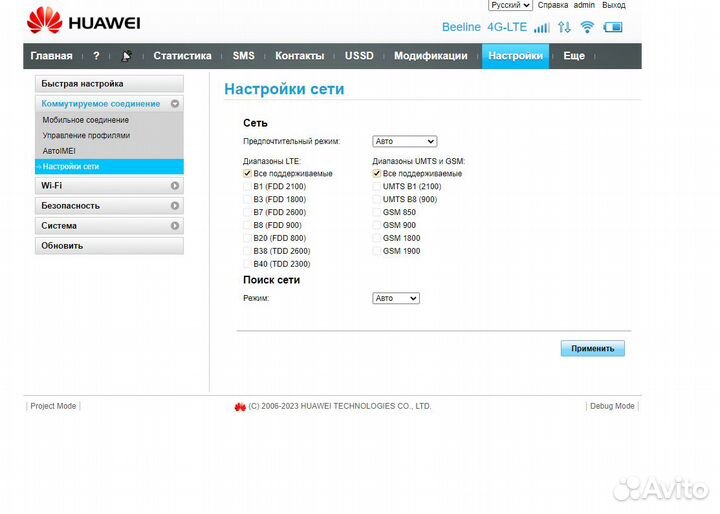Viewport: 720px width, 514px height.
Task: Click the Wi-Fi status icon
Action: tap(587, 27)
